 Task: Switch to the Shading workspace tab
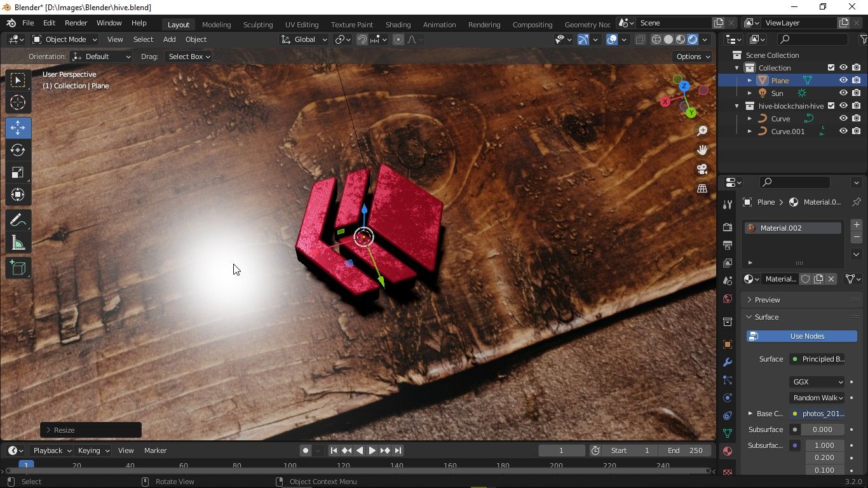click(398, 25)
